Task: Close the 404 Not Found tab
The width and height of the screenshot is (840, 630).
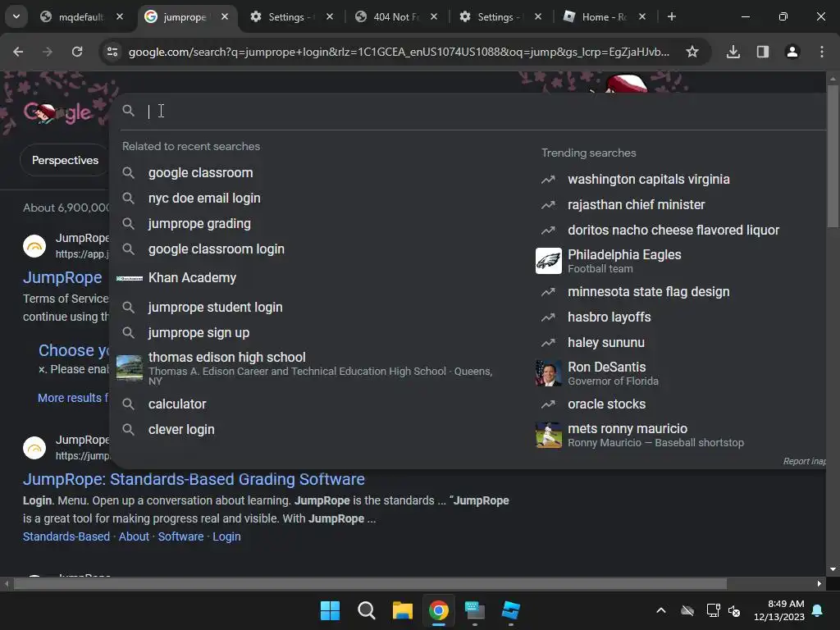Action: click(434, 16)
